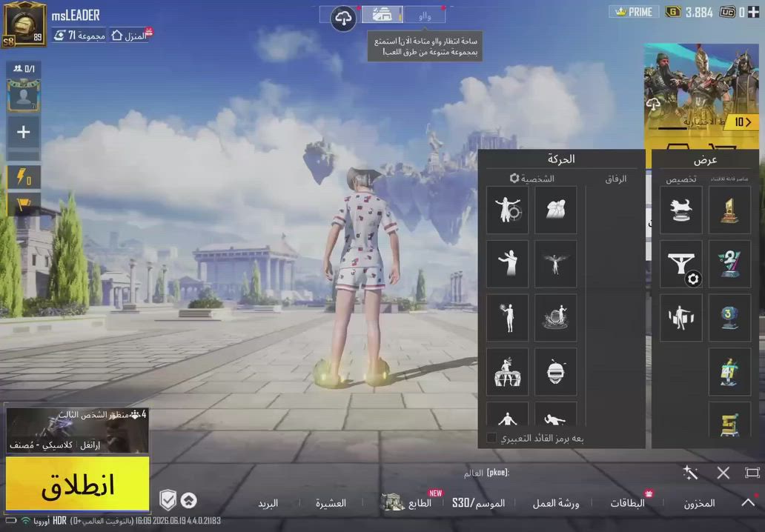Open gear settings on the stand item

tap(693, 279)
